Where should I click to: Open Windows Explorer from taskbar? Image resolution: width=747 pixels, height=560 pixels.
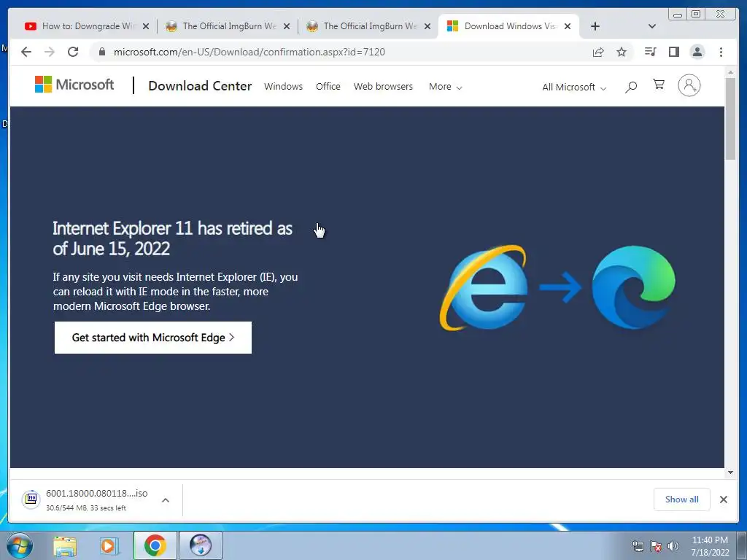65,545
